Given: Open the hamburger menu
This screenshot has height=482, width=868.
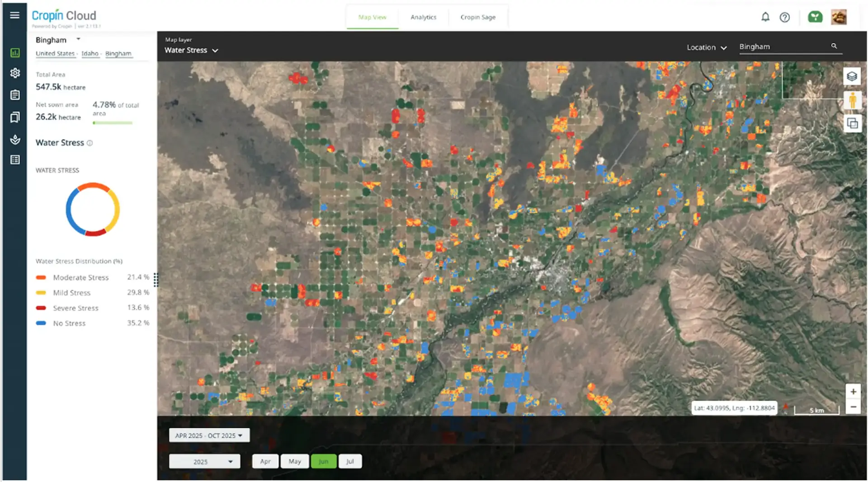Looking at the screenshot, I should (x=14, y=15).
